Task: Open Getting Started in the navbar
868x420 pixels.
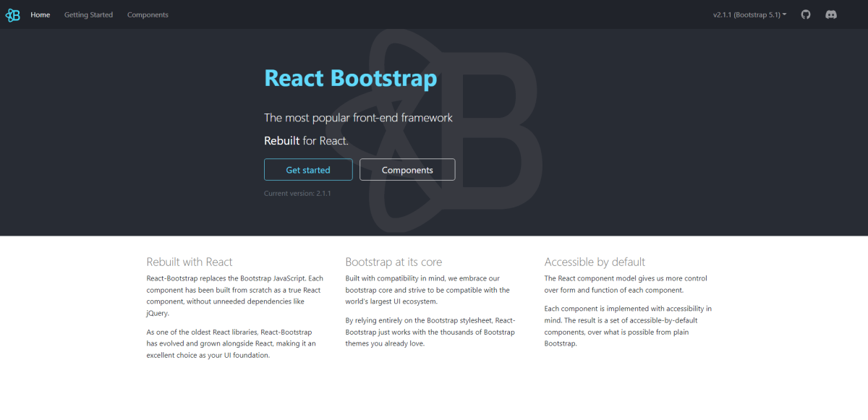Action: [x=88, y=14]
